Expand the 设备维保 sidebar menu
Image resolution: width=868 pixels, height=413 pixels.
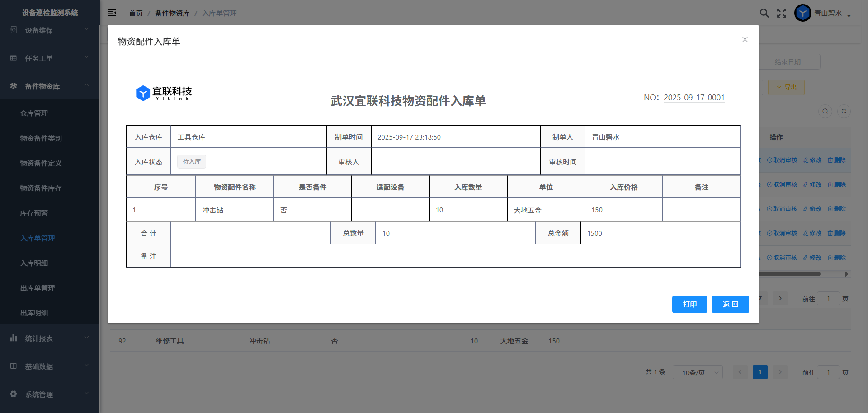[50, 30]
